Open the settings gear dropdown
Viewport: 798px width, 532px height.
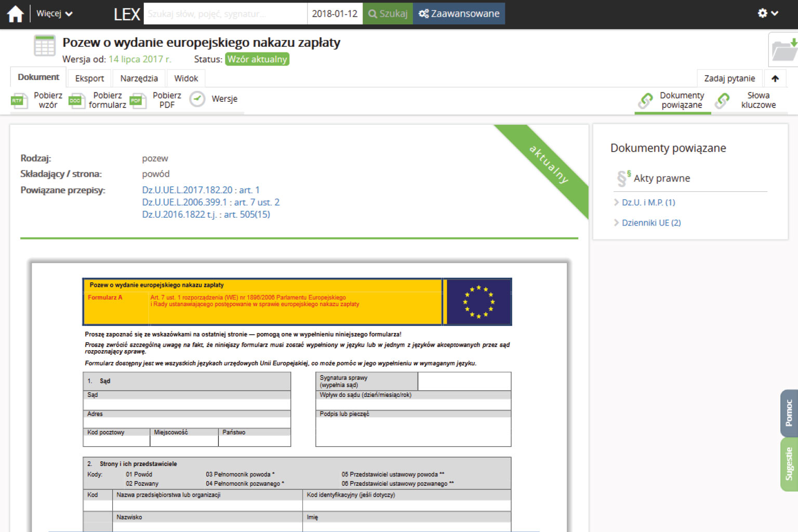pyautogui.click(x=767, y=14)
